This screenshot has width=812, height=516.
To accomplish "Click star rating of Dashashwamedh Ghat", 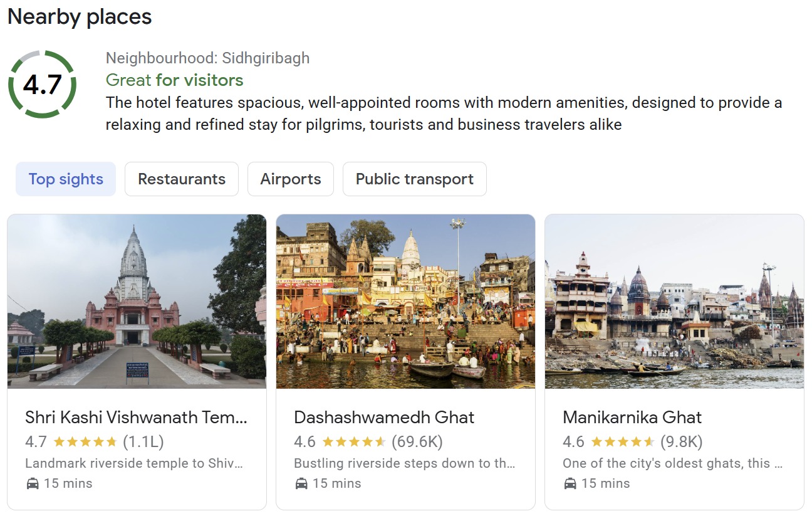I will click(x=354, y=442).
